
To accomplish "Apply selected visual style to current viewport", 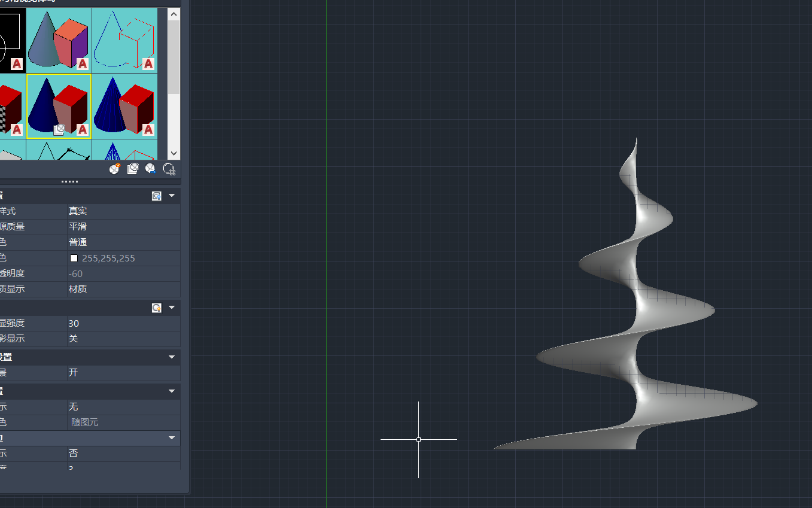I will point(133,169).
